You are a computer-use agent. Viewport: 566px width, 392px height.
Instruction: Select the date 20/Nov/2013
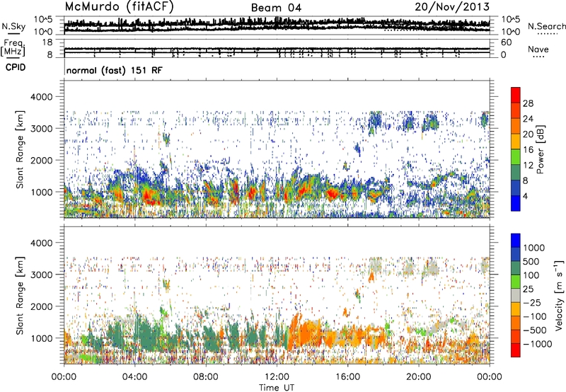click(x=452, y=7)
